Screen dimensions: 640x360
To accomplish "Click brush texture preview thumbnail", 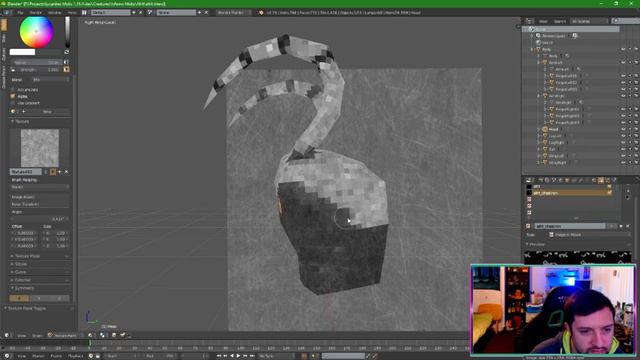I will pyautogui.click(x=40, y=148).
